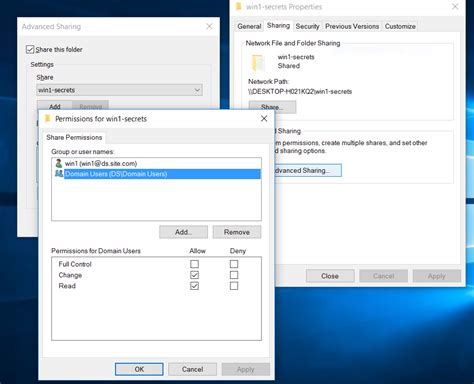This screenshot has height=384, width=474.
Task: Click network path \\DESKTOP-H021KQ2\win1-secrets text
Action: point(300,91)
